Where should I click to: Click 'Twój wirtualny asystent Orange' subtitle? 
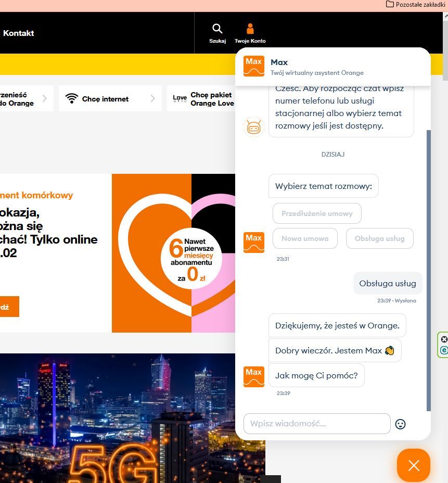tap(317, 73)
